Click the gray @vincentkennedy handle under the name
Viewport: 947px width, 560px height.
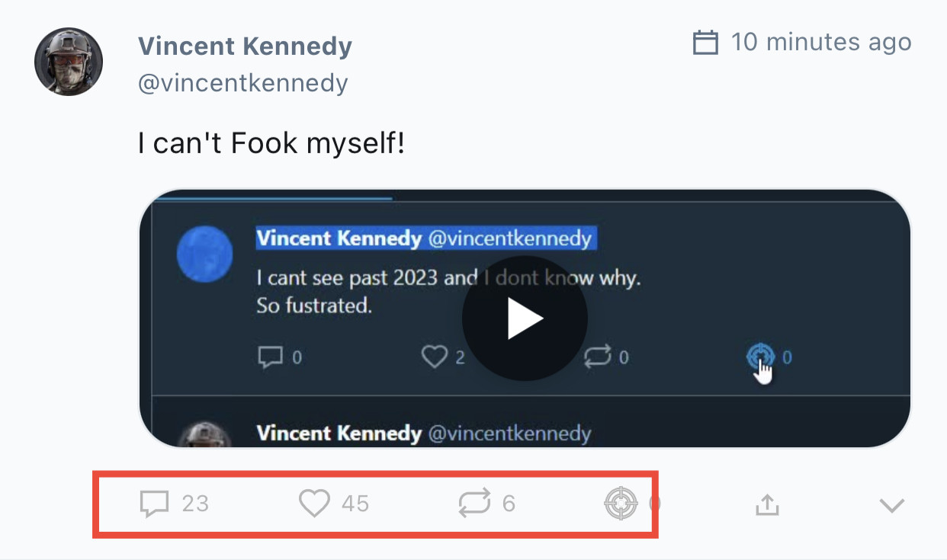(x=242, y=82)
